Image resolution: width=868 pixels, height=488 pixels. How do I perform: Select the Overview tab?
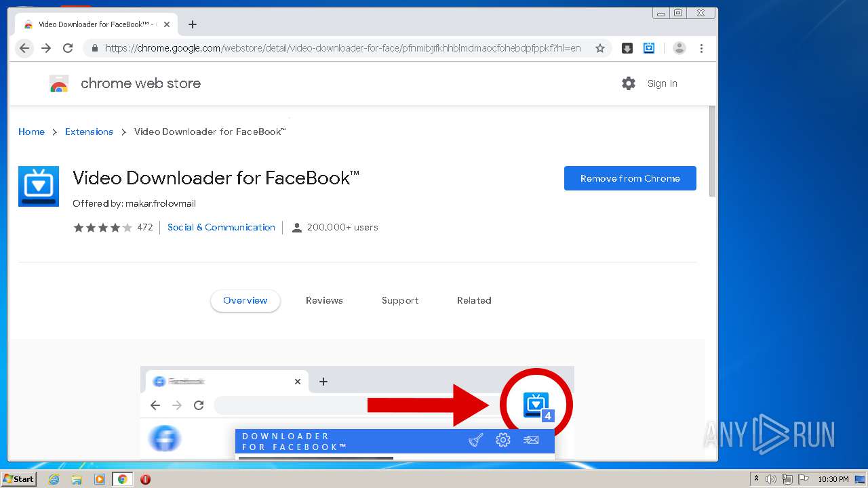245,300
